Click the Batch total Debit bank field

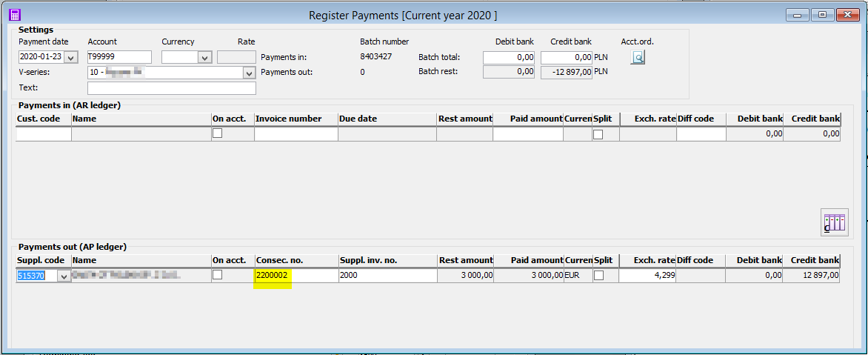point(508,57)
